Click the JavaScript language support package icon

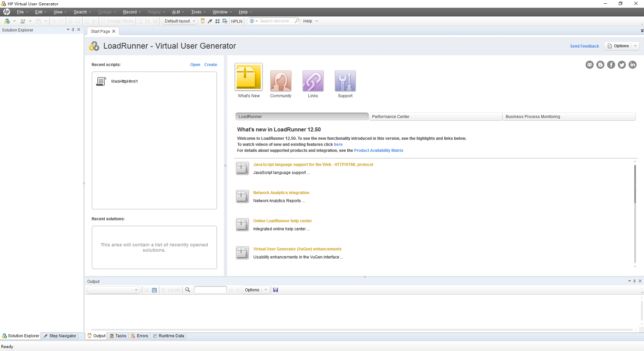click(x=242, y=168)
